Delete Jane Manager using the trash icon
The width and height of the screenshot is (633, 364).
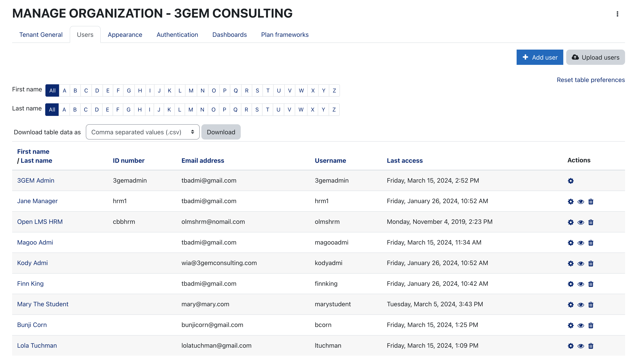tap(591, 201)
